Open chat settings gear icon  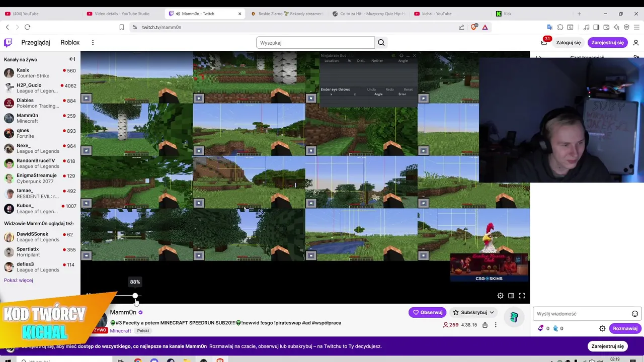[602, 328]
